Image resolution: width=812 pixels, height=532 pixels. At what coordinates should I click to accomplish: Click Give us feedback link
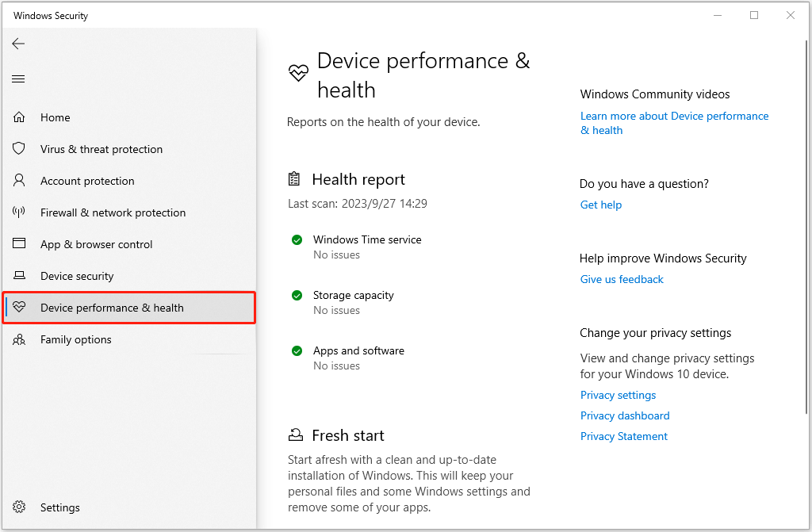(622, 279)
